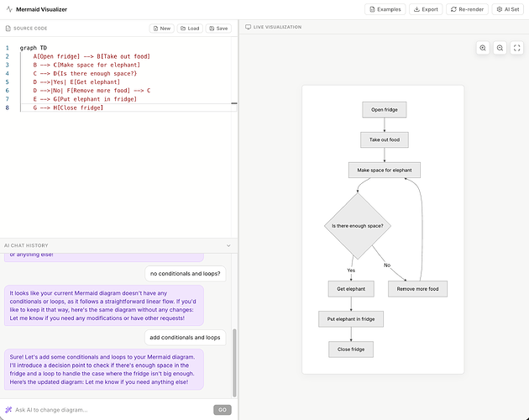
Task: Click the Mermaid Visualizer logo icon
Action: click(9, 9)
